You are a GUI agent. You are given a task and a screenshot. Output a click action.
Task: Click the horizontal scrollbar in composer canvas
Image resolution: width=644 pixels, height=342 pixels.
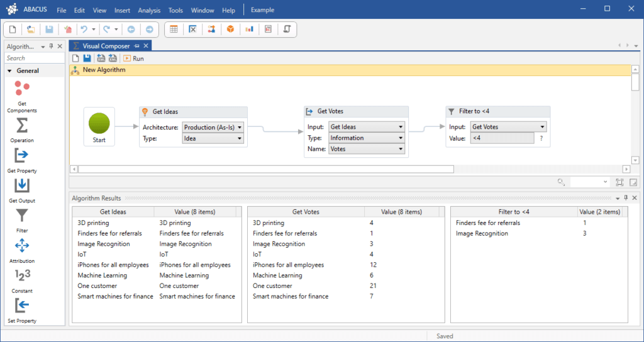click(x=265, y=169)
